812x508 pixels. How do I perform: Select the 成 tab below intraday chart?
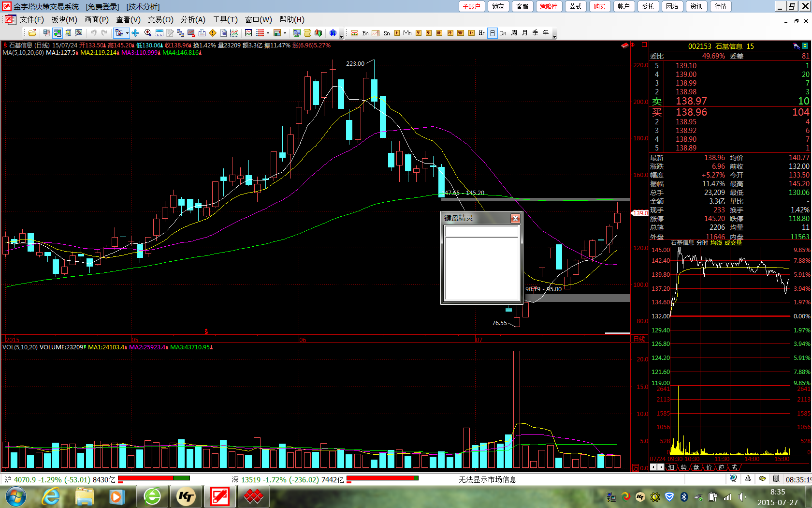click(x=734, y=467)
